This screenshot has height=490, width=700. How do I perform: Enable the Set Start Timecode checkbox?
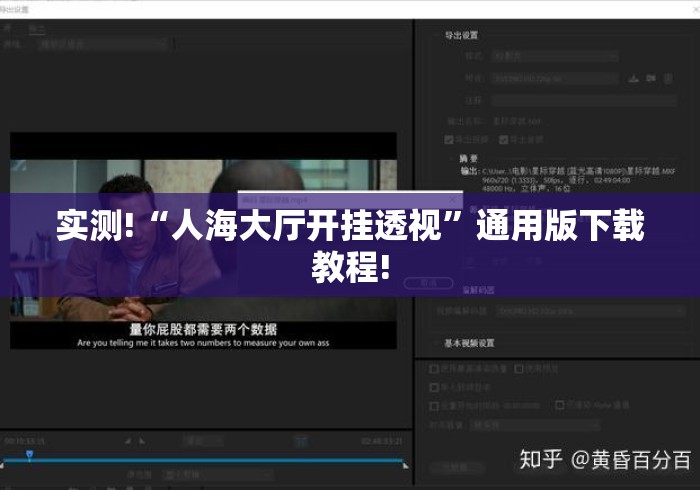[433, 406]
